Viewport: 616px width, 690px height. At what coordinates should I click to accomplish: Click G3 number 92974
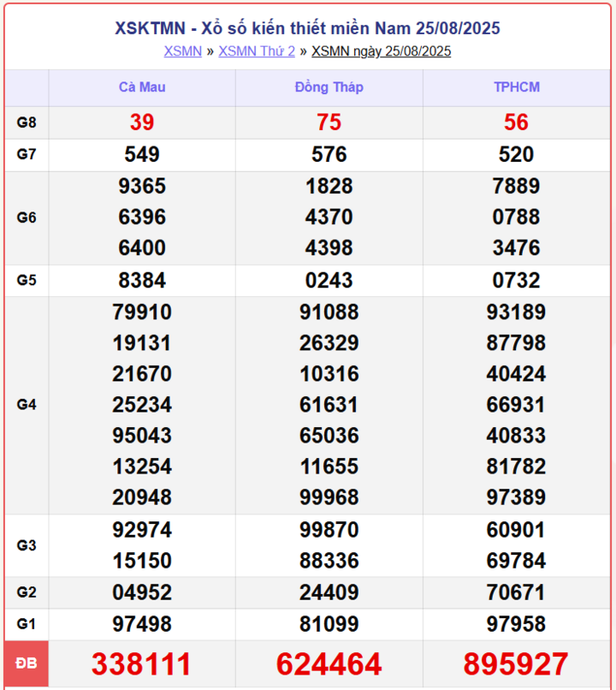point(142,530)
